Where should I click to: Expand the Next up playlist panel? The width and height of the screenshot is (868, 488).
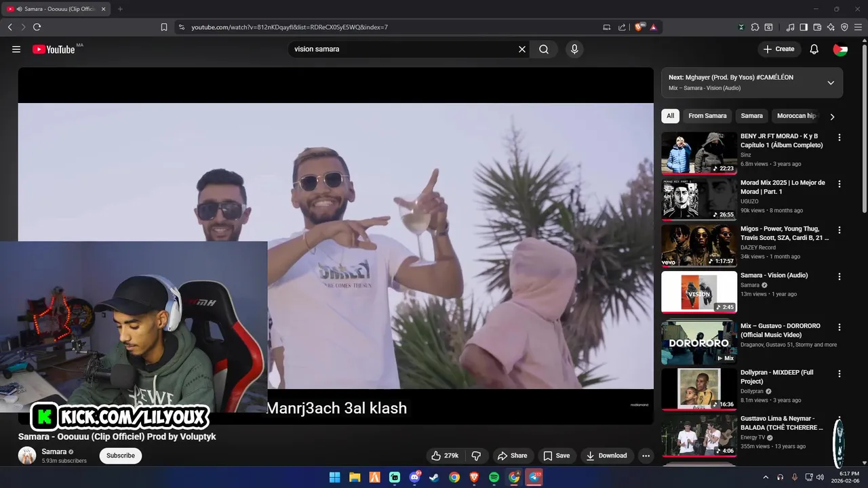pos(831,83)
